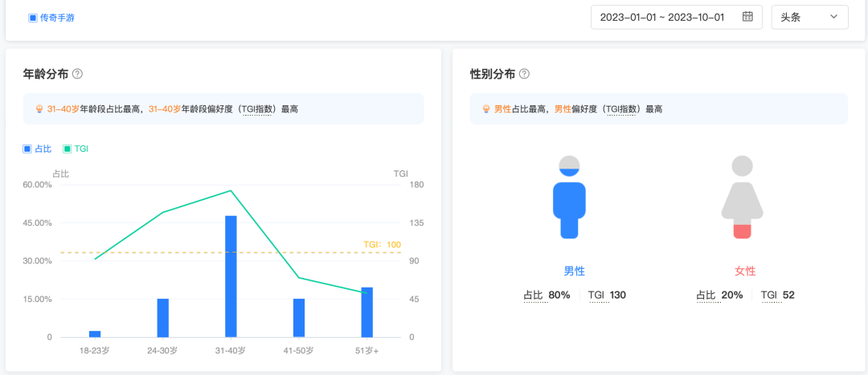Open calendar icon in date range field
Viewport: 868px width, 375px height.
pos(747,17)
